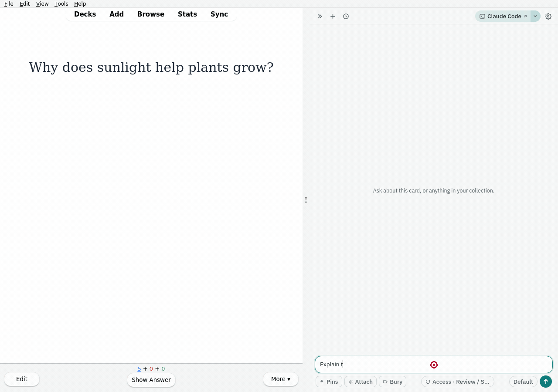Collapse the chat side panel with the double-chevron icon
558x392 pixels.
point(320,17)
